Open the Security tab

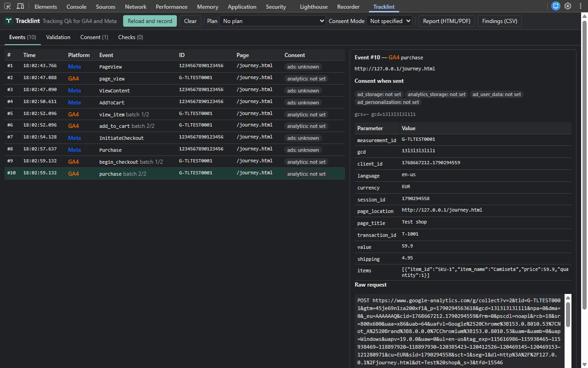[276, 7]
